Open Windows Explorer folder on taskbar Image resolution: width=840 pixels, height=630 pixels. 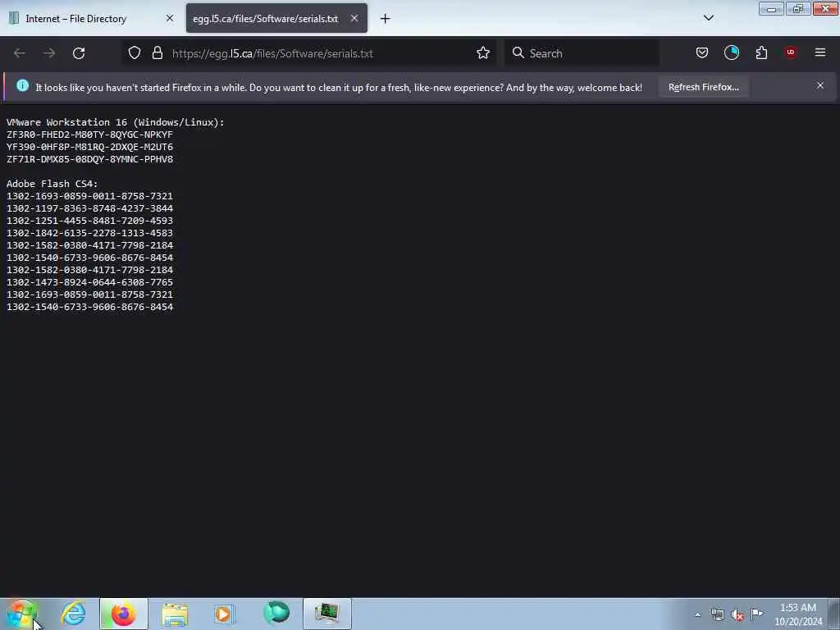[x=175, y=614]
